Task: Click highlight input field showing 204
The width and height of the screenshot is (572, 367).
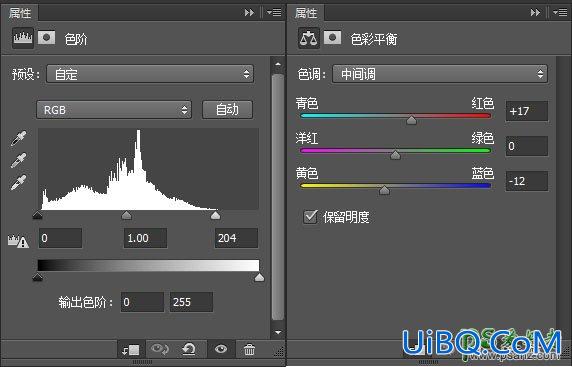Action: tap(236, 238)
